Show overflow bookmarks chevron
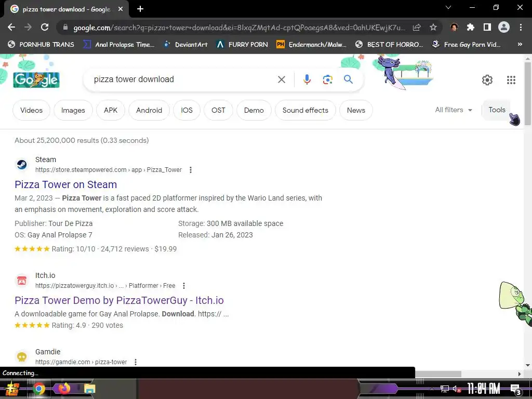This screenshot has width=532, height=399. click(520, 44)
